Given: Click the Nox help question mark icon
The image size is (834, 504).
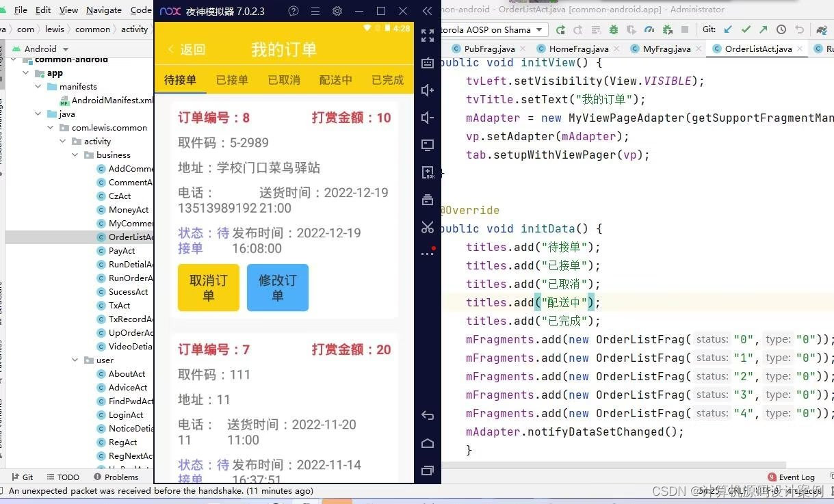Looking at the screenshot, I should (294, 11).
